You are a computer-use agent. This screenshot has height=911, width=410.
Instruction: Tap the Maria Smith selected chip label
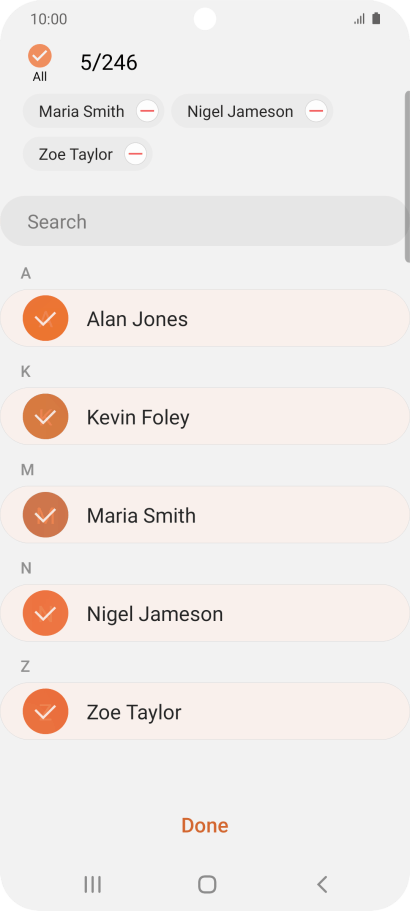click(81, 112)
